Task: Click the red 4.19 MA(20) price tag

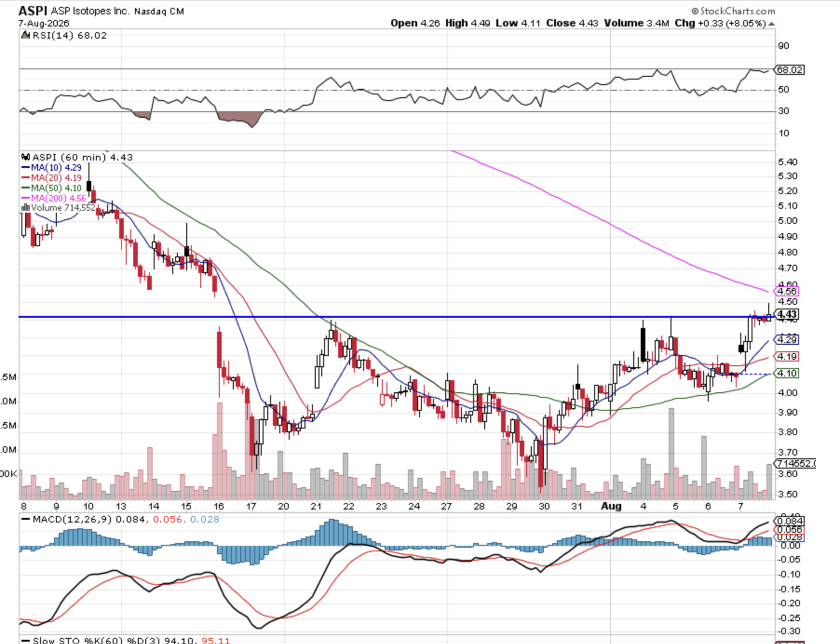Action: [786, 356]
